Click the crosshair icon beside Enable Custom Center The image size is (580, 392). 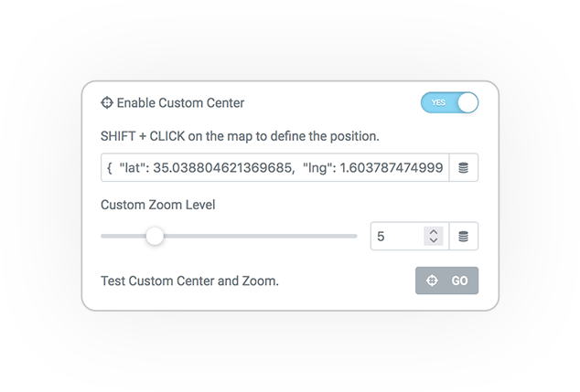pos(107,102)
